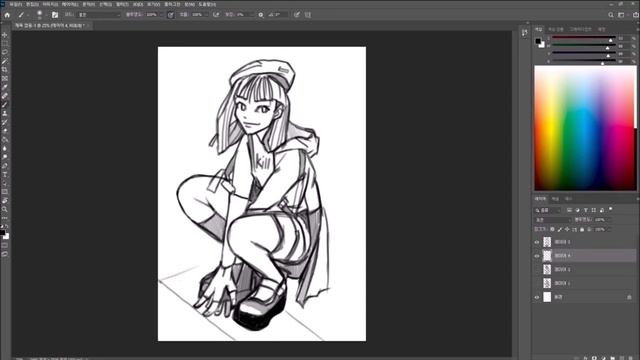Switch to the Swatches panel tab
This screenshot has height=360, width=640.
[x=556, y=29]
